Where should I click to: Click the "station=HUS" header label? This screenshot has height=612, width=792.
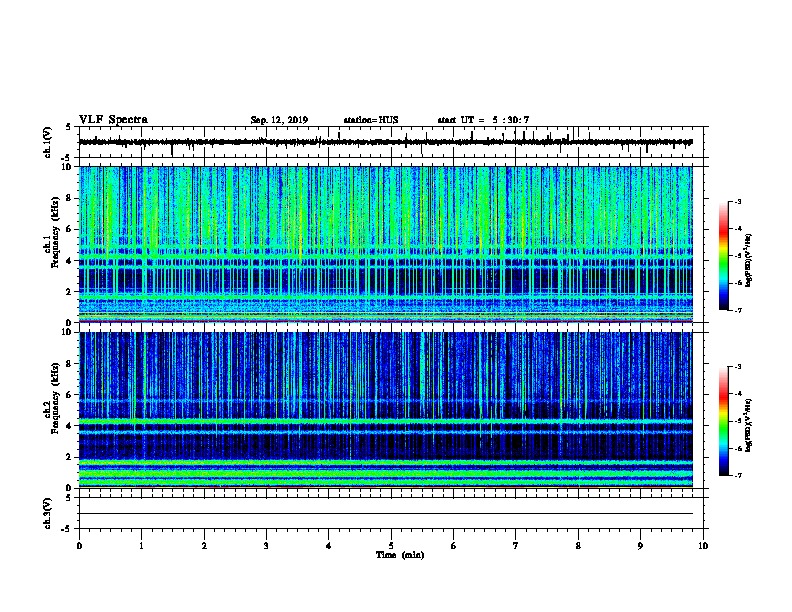coord(371,120)
